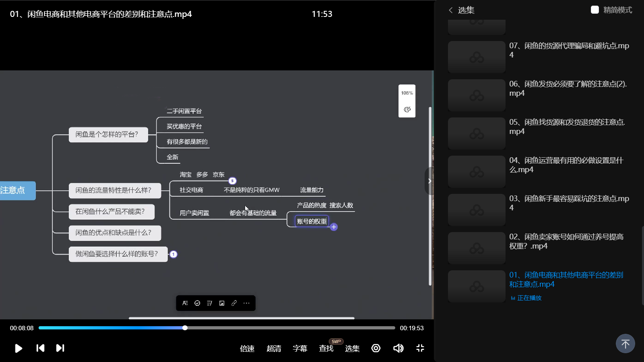644x362 pixels.
Task: Enable the 精简模式 checkbox
Action: (595, 10)
